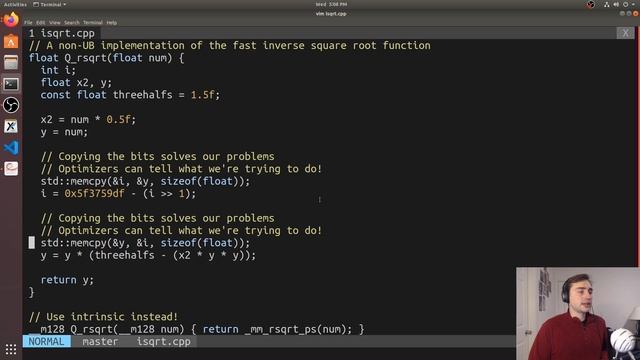Screen dimensions: 640x360
Task: Open the View menu
Action: tap(55, 23)
